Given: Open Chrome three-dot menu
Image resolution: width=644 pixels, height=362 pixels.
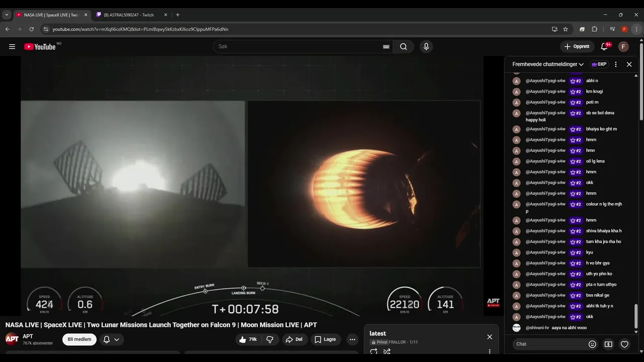Looking at the screenshot, I should (636, 29).
